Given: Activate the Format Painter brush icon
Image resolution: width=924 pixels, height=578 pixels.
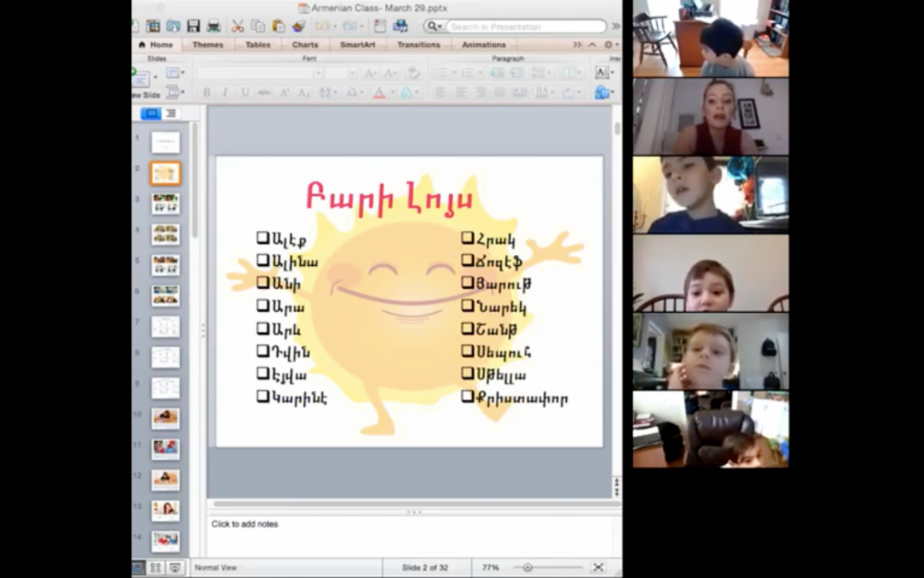Looking at the screenshot, I should coord(299,26).
